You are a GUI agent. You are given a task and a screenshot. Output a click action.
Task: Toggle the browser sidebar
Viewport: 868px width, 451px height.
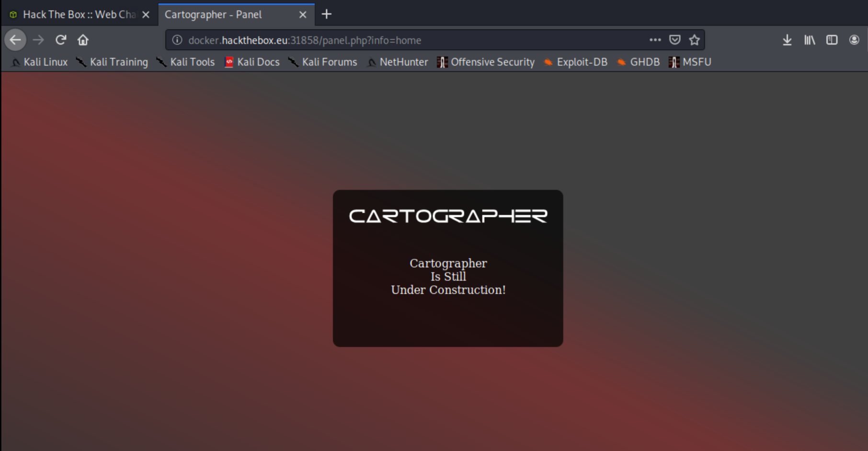832,40
